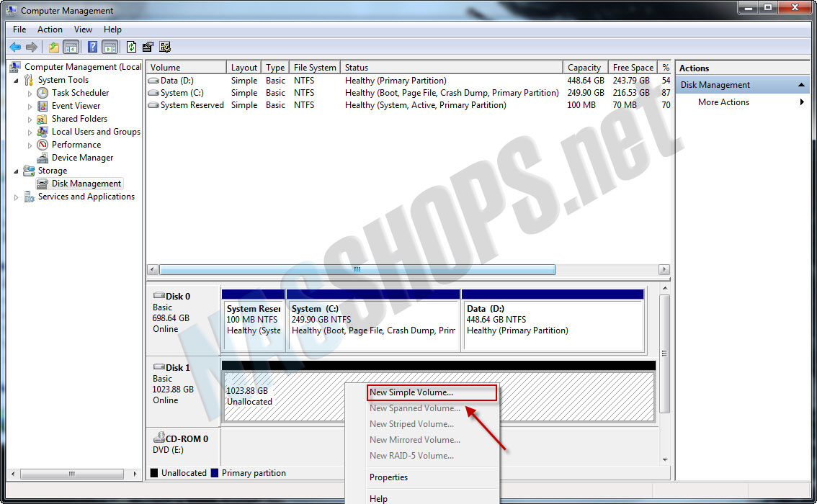Sort by the Capacity column header
The image size is (817, 504).
point(585,67)
